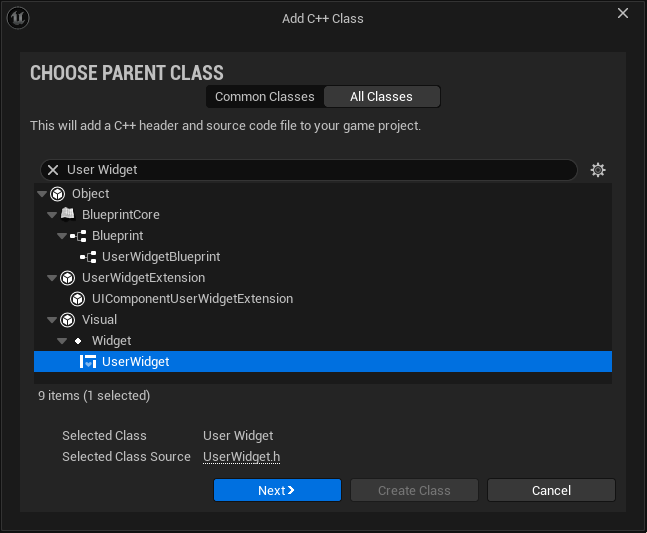Collapse the Widget tree node
The height and width of the screenshot is (533, 647).
click(x=62, y=341)
